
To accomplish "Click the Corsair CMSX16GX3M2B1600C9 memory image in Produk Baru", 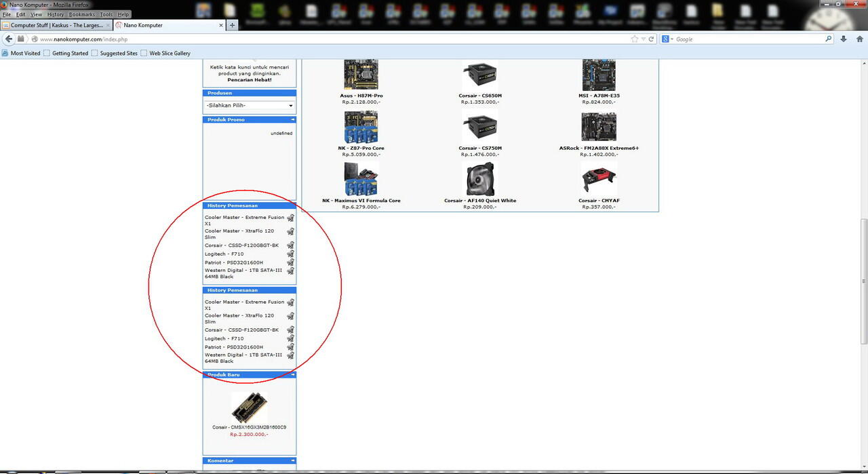I will pos(249,408).
